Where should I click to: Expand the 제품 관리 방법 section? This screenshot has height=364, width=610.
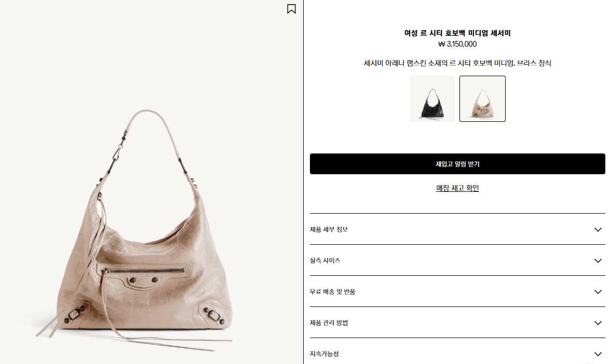(x=457, y=323)
